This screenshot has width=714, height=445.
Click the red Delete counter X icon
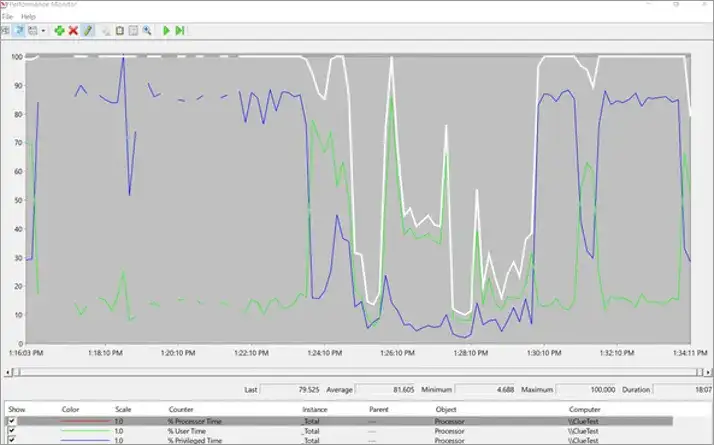click(x=73, y=31)
